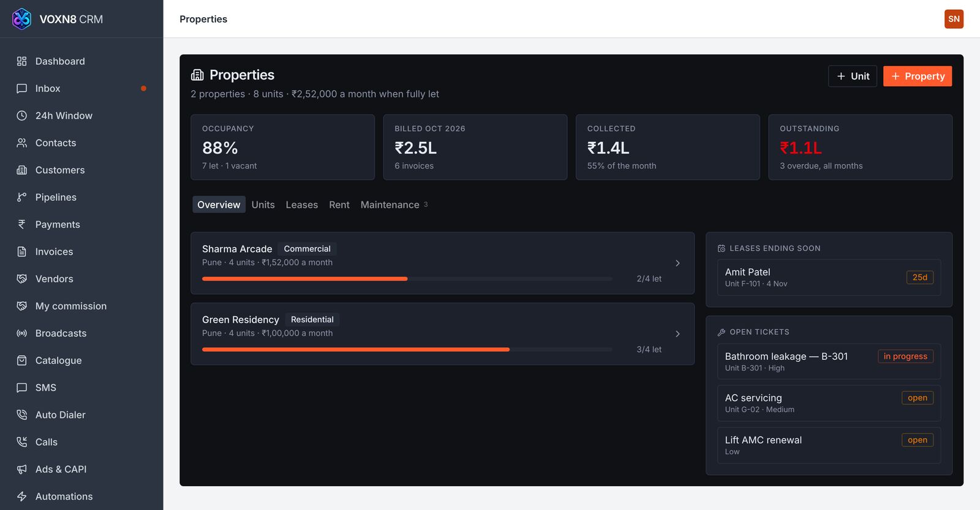Open the Ads & CAPI megaphone icon
The height and width of the screenshot is (510, 980).
pyautogui.click(x=21, y=469)
